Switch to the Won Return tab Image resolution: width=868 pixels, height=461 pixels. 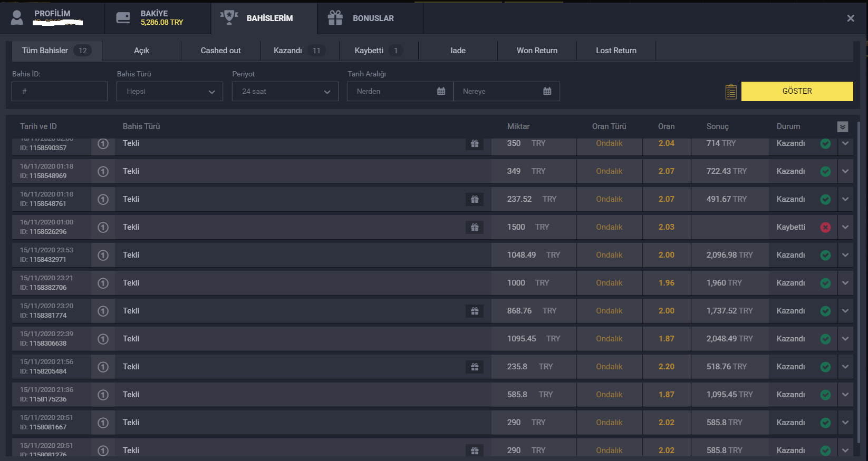coord(537,51)
